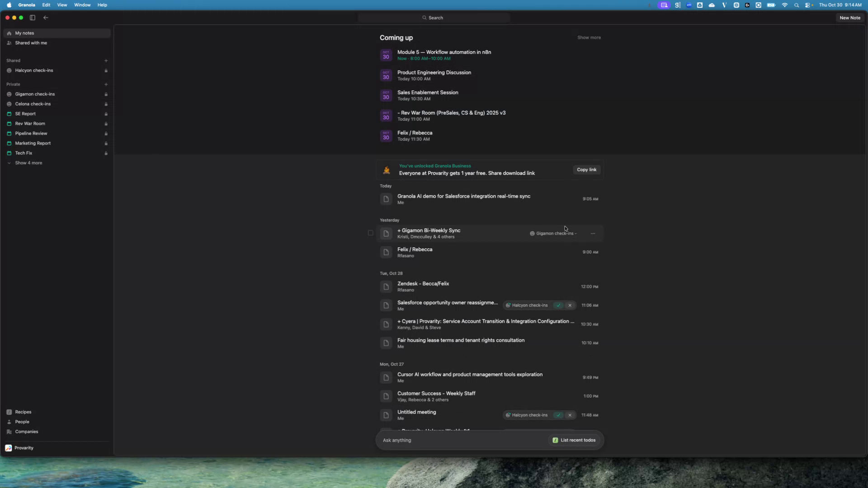This screenshot has height=488, width=868.
Task: Open the Edit menu
Action: (46, 5)
